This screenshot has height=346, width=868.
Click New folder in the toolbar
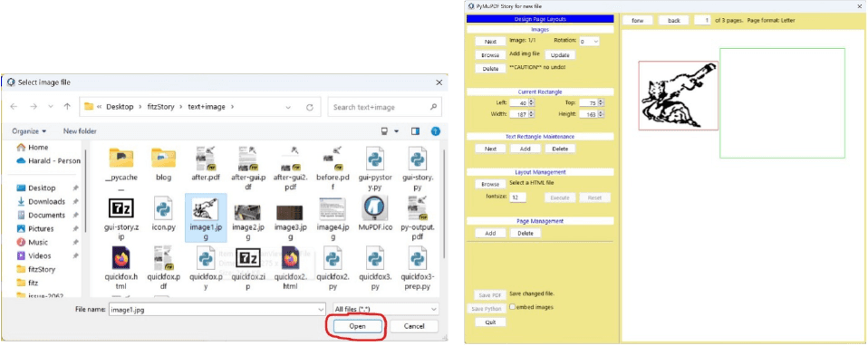click(80, 131)
